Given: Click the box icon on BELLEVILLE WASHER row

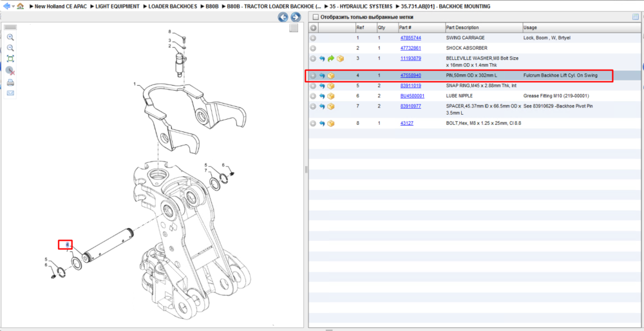Looking at the screenshot, I should point(340,59).
